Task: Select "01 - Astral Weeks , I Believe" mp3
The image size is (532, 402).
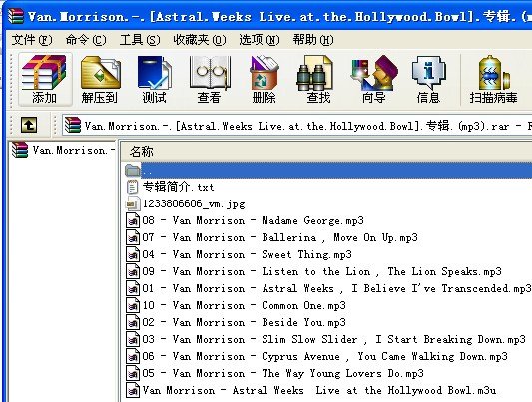Action: 337,289
